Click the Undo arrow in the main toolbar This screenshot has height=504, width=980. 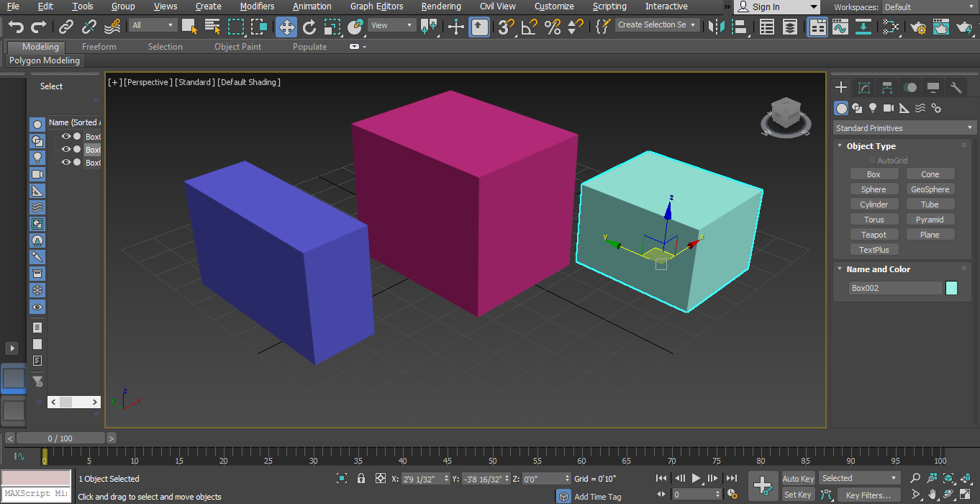(16, 27)
